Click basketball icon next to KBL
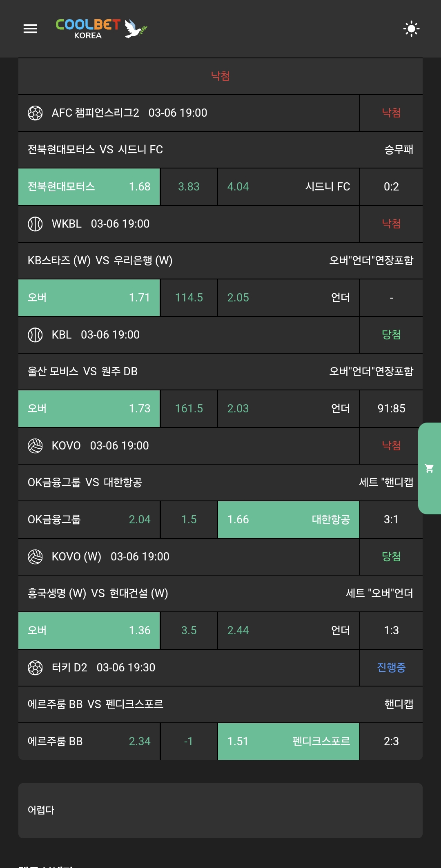 tap(35, 335)
